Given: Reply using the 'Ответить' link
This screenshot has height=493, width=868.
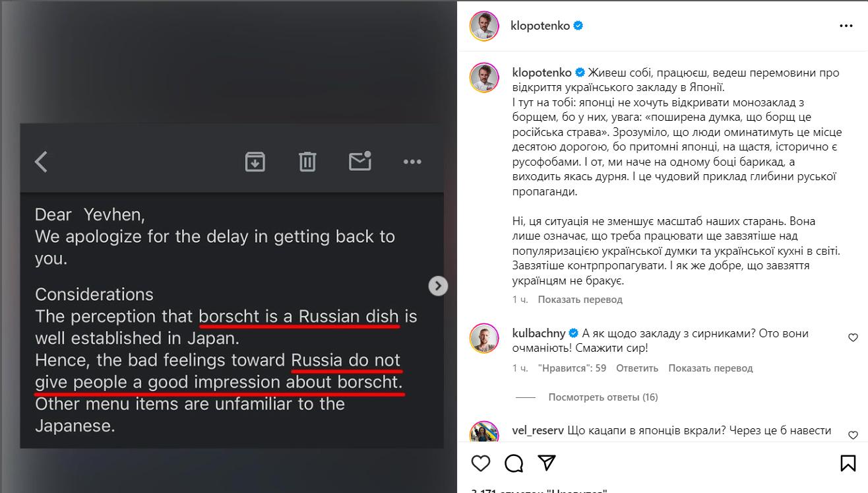Looking at the screenshot, I should point(636,368).
